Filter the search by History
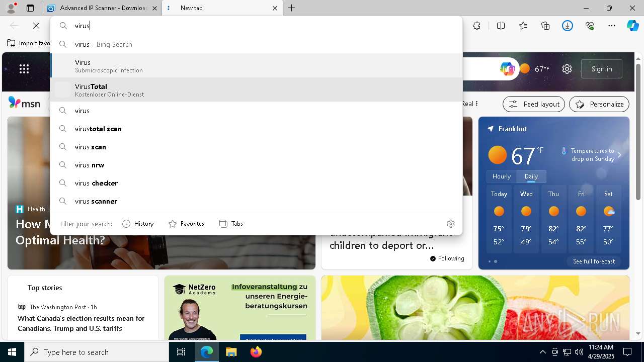Viewport: 644px width, 362px height. click(x=138, y=224)
